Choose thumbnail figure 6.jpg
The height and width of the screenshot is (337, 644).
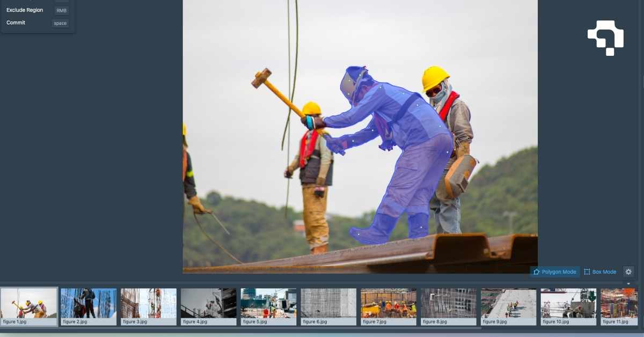[x=328, y=307]
